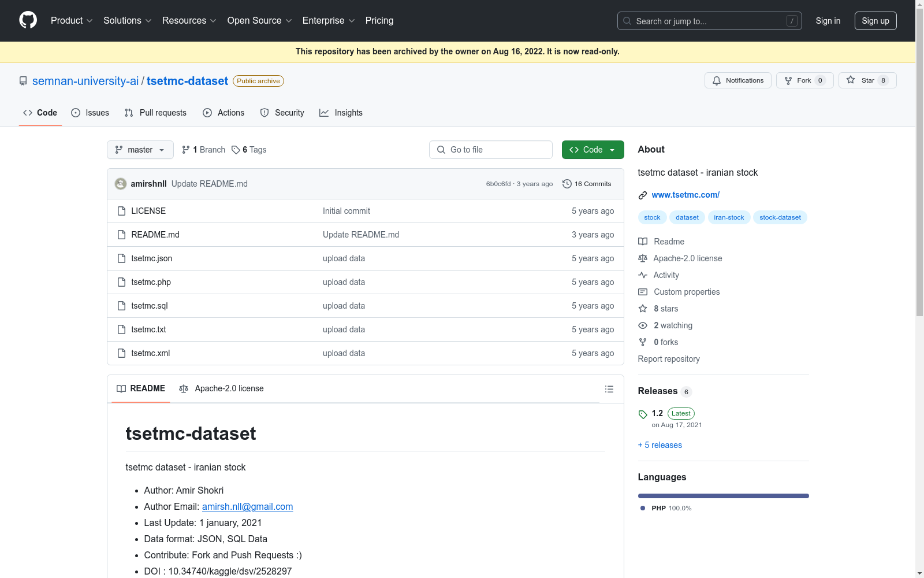
Task: Click the Report repository link
Action: (x=669, y=359)
